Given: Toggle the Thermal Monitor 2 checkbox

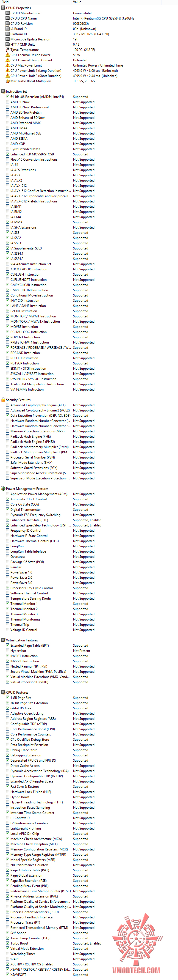Looking at the screenshot, I should pos(8,609).
